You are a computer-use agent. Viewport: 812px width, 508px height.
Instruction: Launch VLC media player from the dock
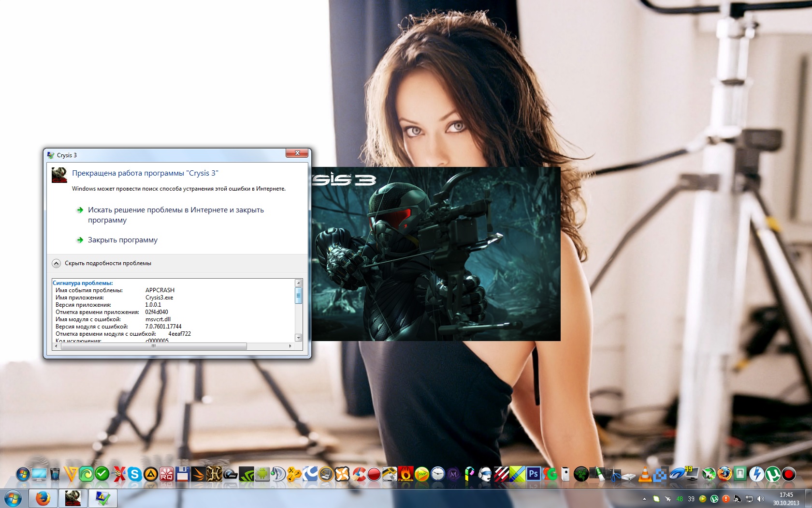[645, 474]
